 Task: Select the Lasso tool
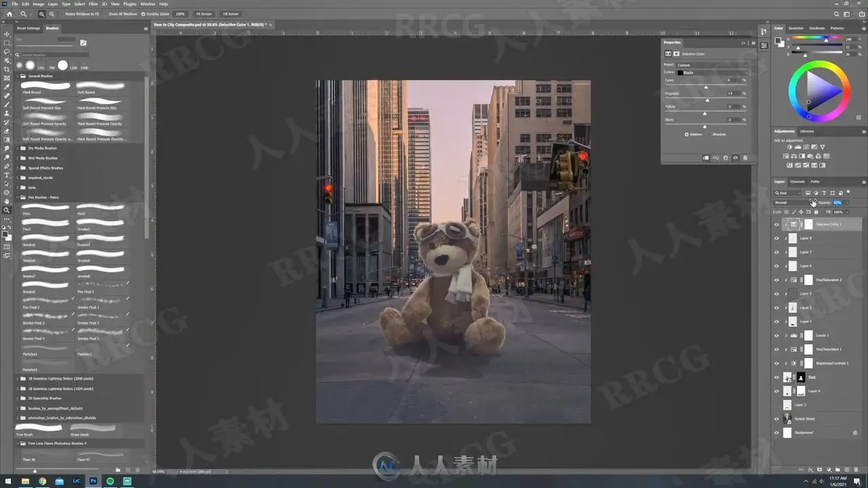point(7,52)
